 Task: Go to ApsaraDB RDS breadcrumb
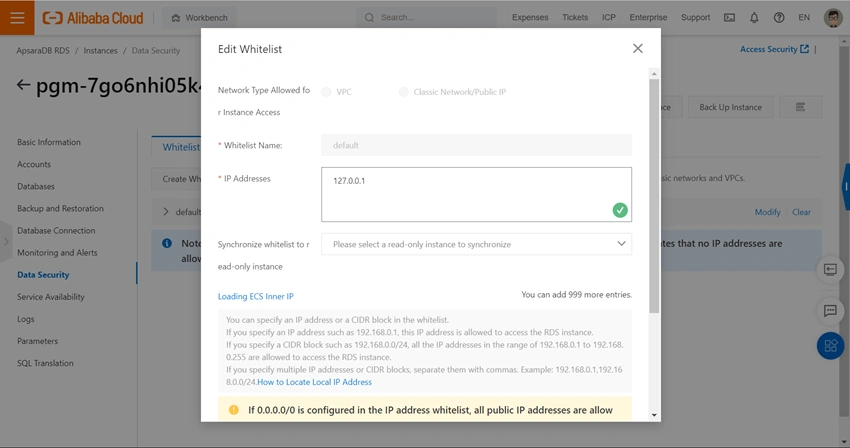[43, 50]
